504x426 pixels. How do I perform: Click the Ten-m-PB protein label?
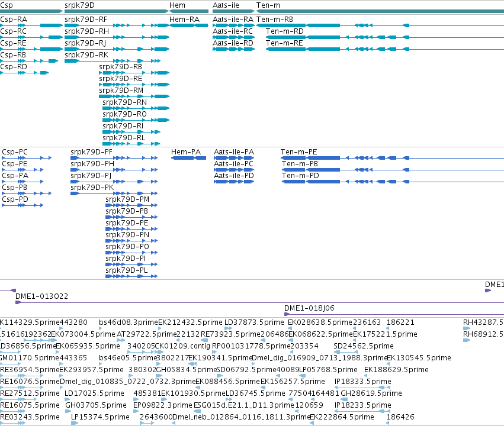click(x=300, y=164)
